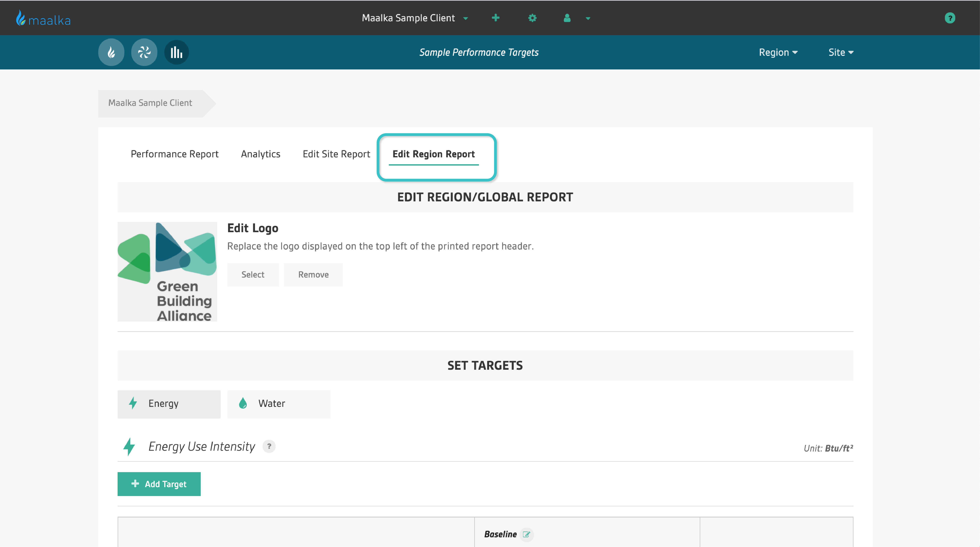Edit the Baseline with pencil icon
The image size is (980, 547).
[x=526, y=534]
